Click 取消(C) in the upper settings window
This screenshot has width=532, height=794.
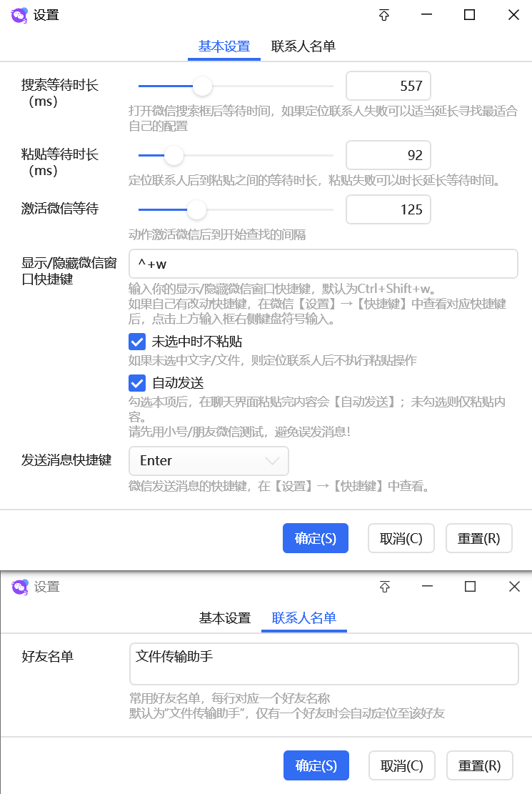401,538
